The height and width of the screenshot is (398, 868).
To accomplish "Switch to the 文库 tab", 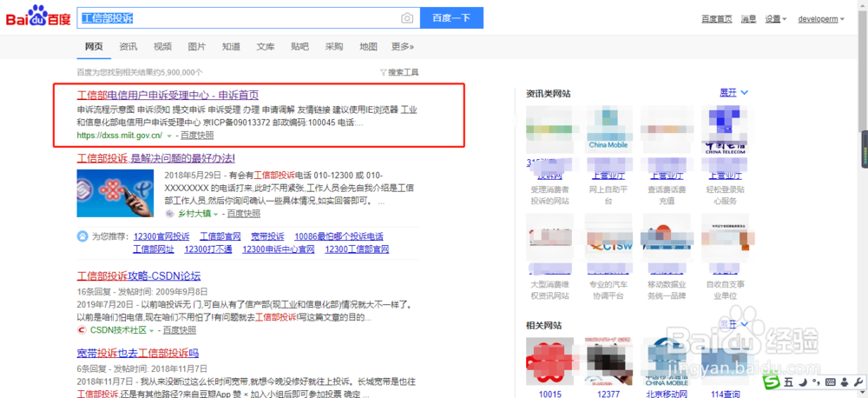I will point(265,47).
